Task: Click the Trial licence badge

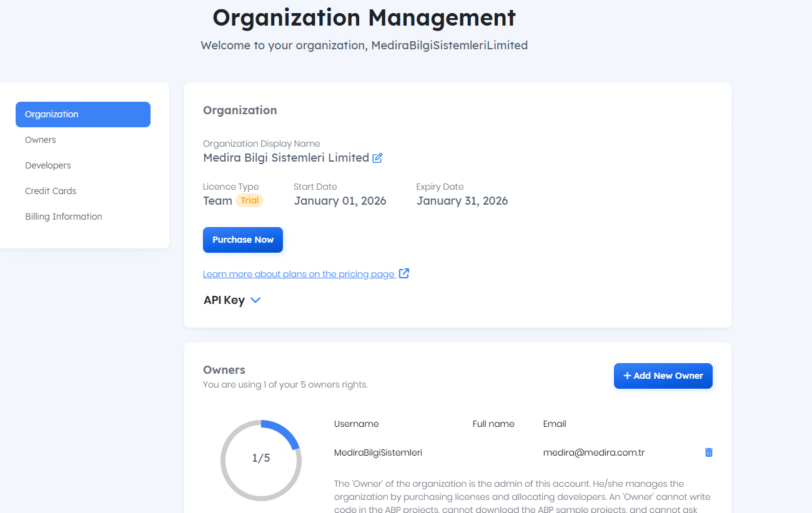Action: point(250,200)
